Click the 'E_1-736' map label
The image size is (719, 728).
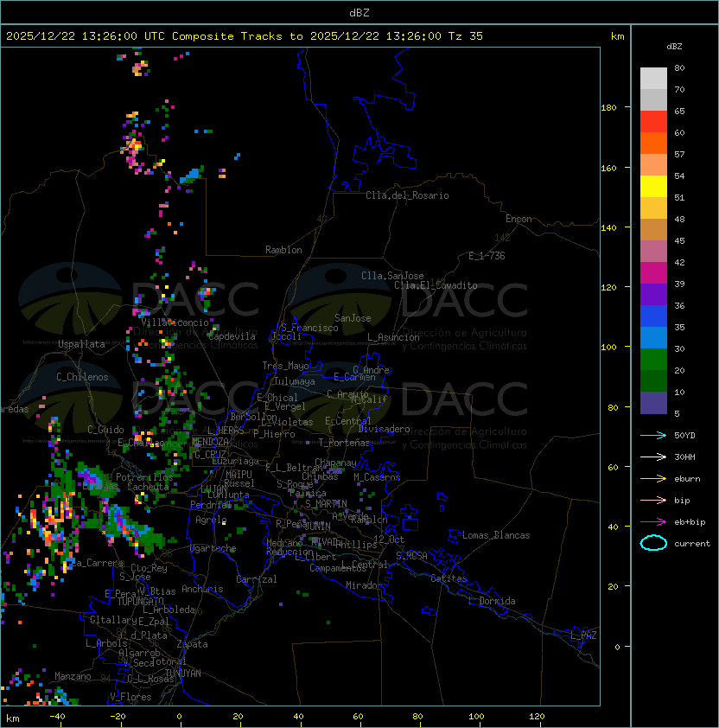click(x=487, y=256)
